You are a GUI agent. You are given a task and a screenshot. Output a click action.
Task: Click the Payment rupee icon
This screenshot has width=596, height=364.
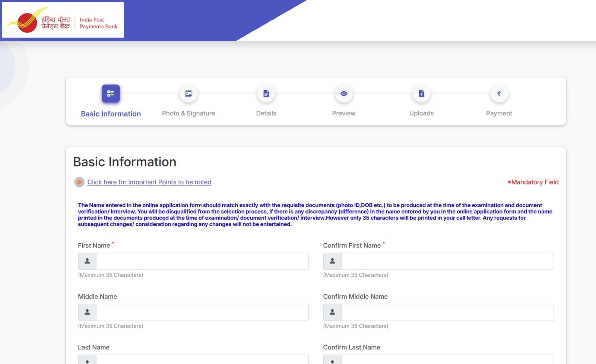tap(499, 94)
